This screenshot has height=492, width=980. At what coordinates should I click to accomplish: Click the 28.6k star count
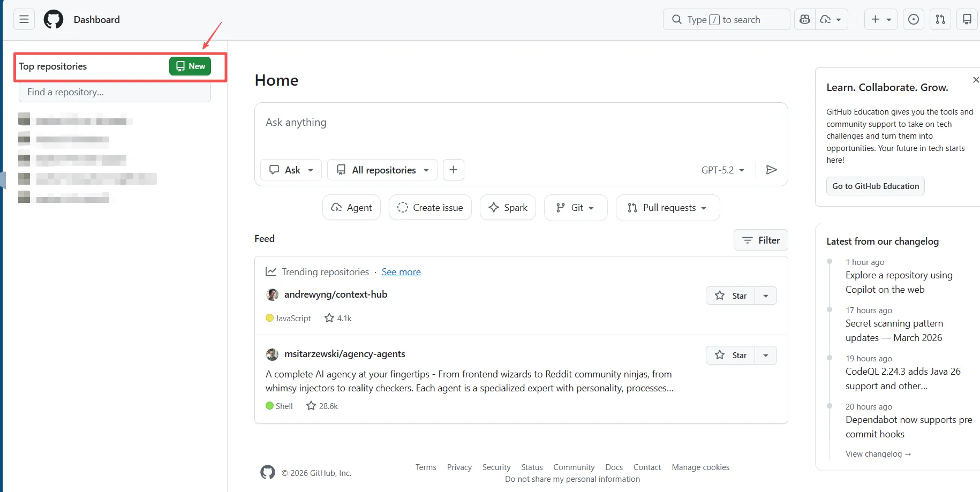(322, 406)
